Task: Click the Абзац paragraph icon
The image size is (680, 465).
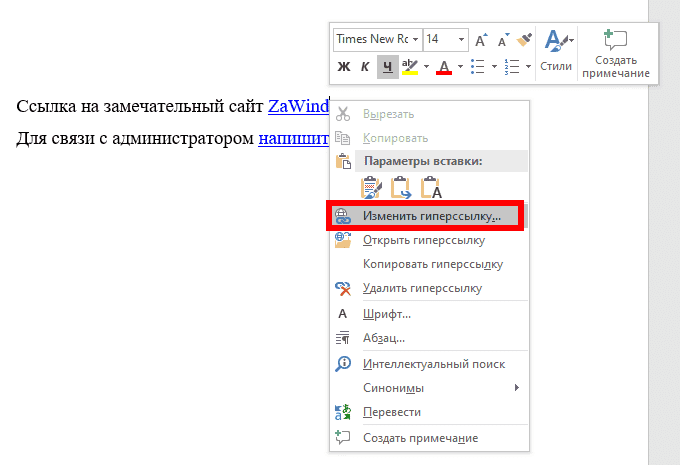Action: (x=343, y=337)
